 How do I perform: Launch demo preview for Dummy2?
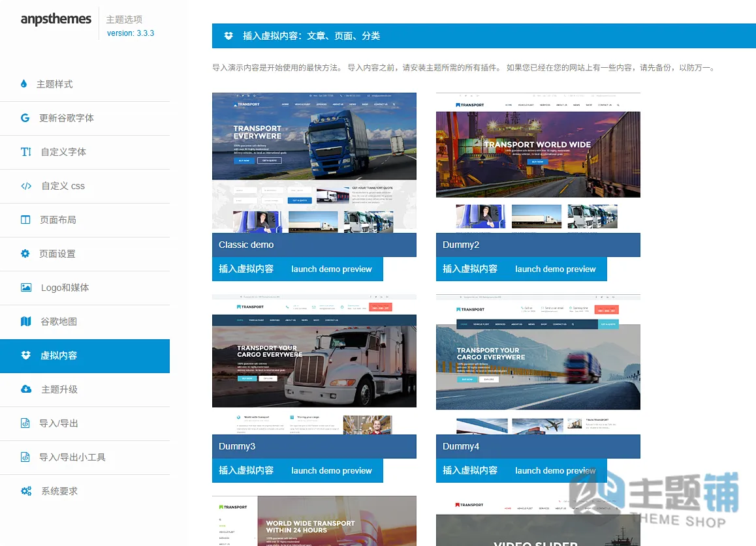click(x=555, y=269)
